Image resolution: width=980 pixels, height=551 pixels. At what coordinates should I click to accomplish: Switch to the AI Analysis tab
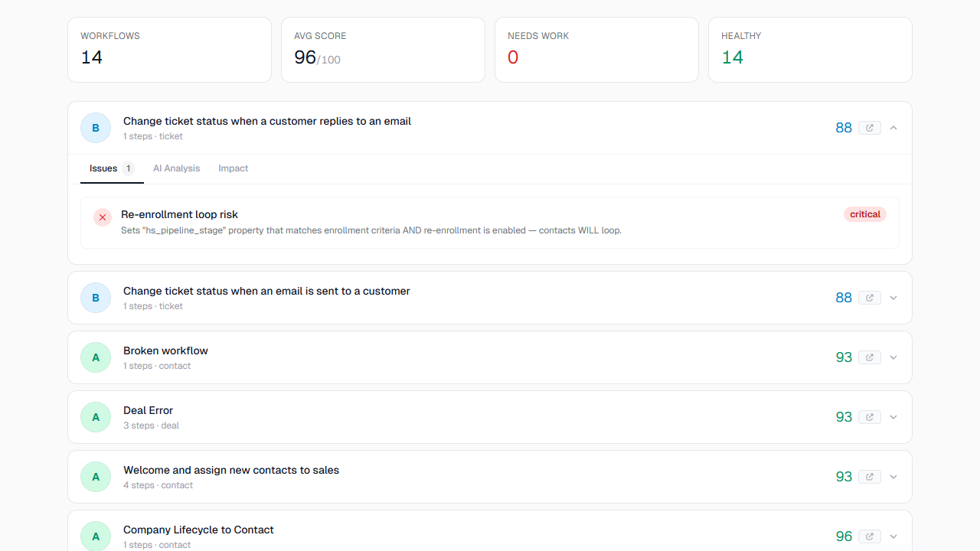176,168
